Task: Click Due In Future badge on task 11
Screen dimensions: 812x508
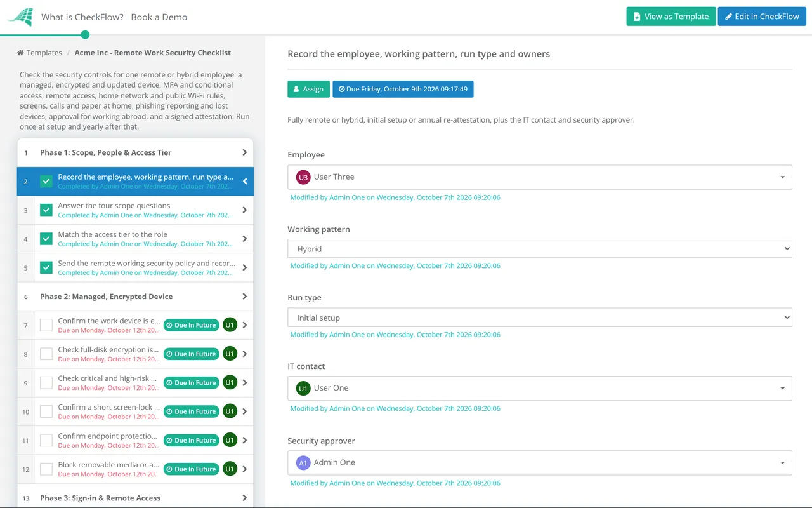Action: tap(191, 440)
